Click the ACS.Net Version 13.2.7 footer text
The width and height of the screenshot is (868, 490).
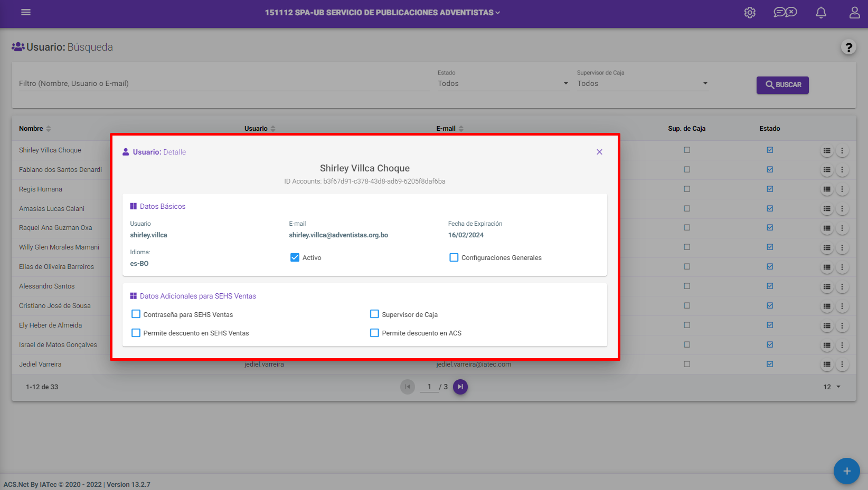coord(77,485)
